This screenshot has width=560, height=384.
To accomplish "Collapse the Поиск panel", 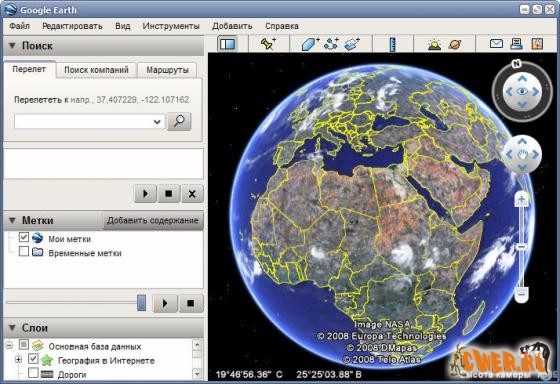I will tap(12, 46).
